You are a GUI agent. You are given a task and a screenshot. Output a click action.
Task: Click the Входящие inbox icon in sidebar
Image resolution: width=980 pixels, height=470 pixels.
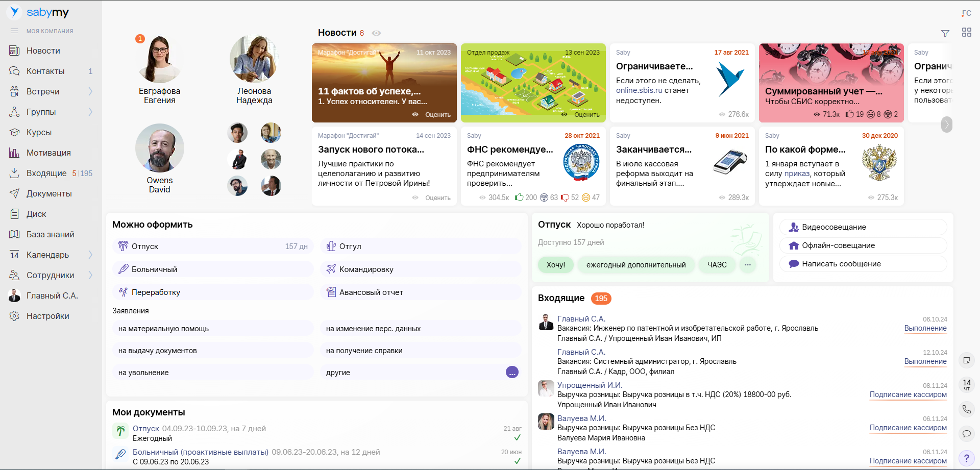pos(14,173)
